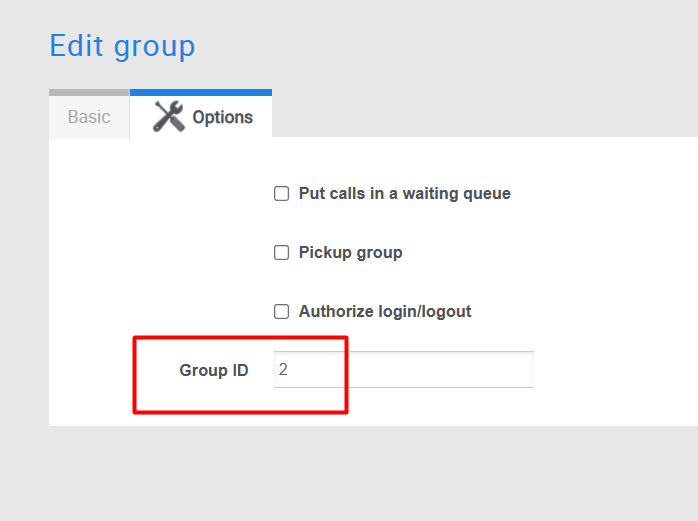Click the 'Edit group' page heading

(x=122, y=46)
